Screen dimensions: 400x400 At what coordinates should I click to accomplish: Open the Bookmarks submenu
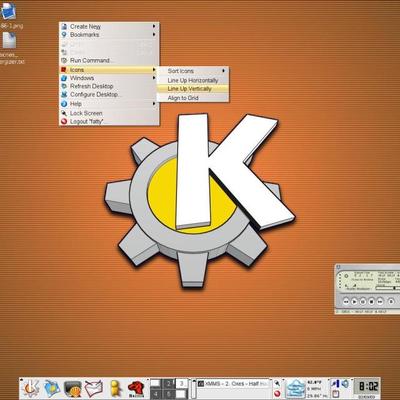[x=109, y=35]
